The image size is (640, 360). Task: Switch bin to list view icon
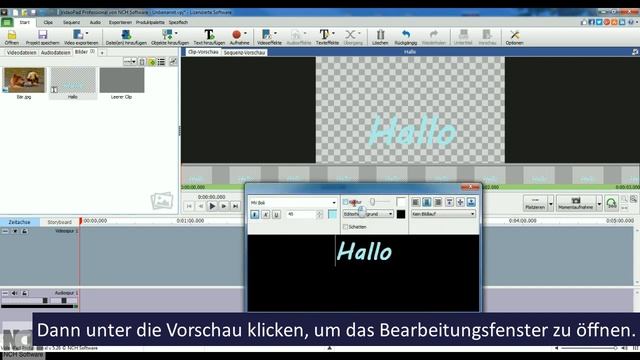162,62
